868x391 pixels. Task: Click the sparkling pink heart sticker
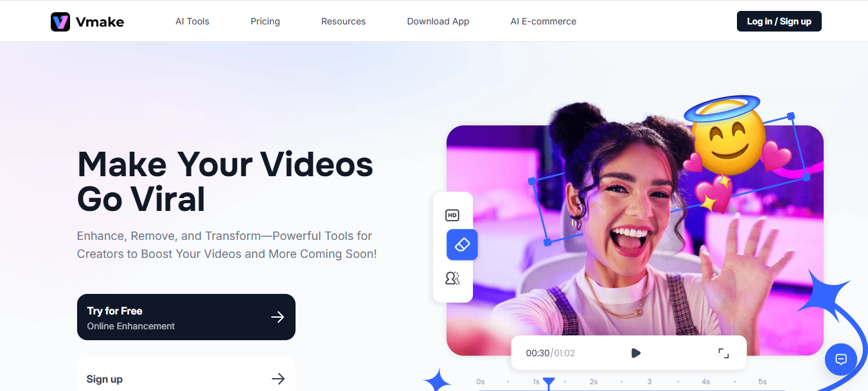[714, 195]
